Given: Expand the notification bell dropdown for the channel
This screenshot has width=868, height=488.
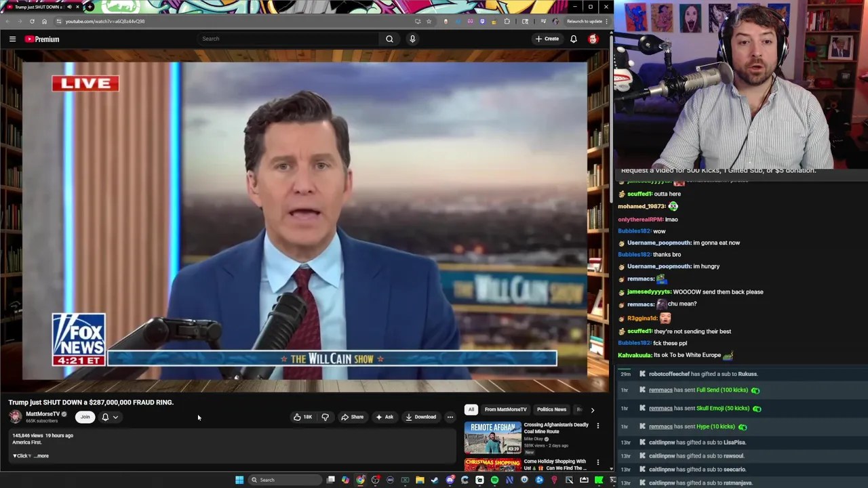Looking at the screenshot, I should [x=110, y=417].
